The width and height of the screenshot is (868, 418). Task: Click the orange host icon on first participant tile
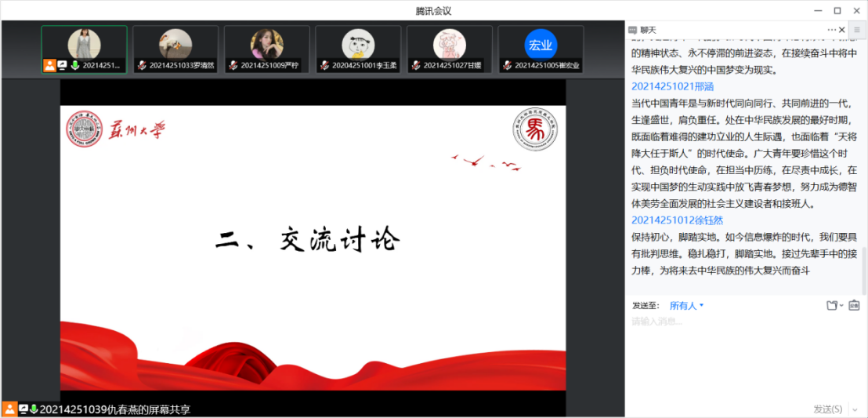(49, 66)
